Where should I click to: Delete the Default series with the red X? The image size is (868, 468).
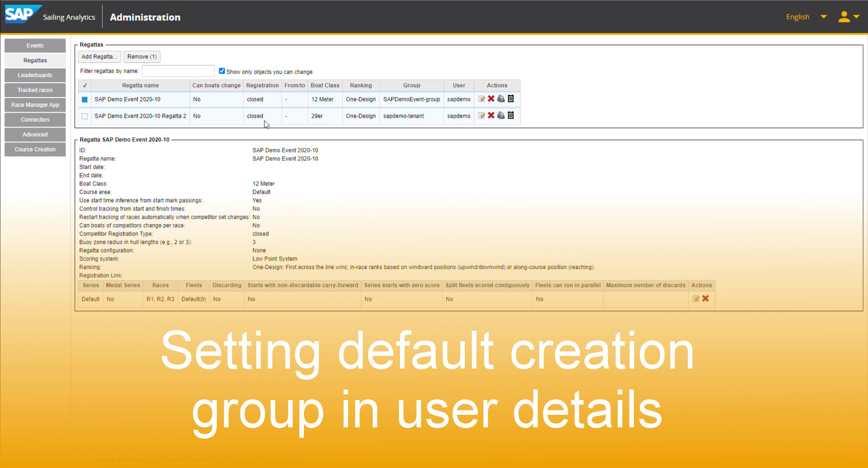pos(706,298)
